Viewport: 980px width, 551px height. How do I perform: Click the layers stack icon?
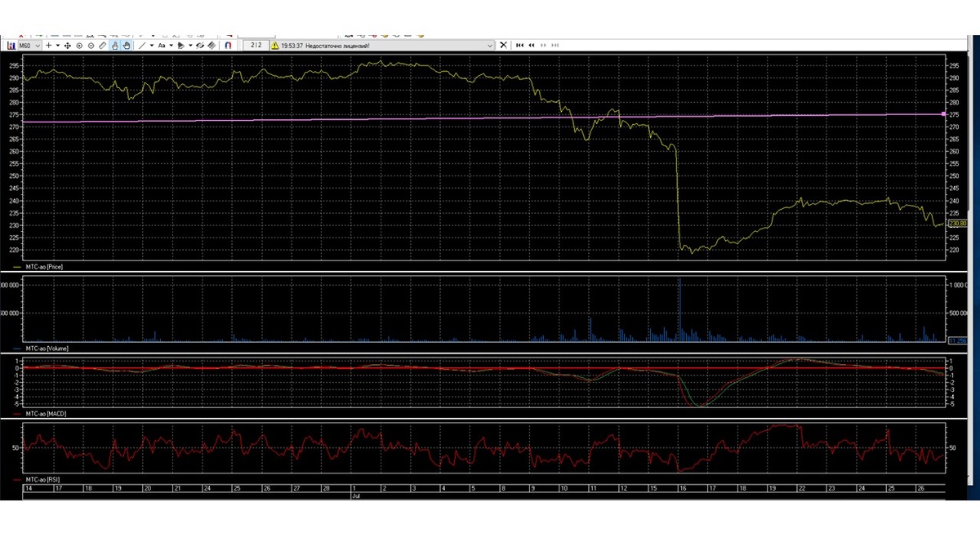pyautogui.click(x=212, y=46)
